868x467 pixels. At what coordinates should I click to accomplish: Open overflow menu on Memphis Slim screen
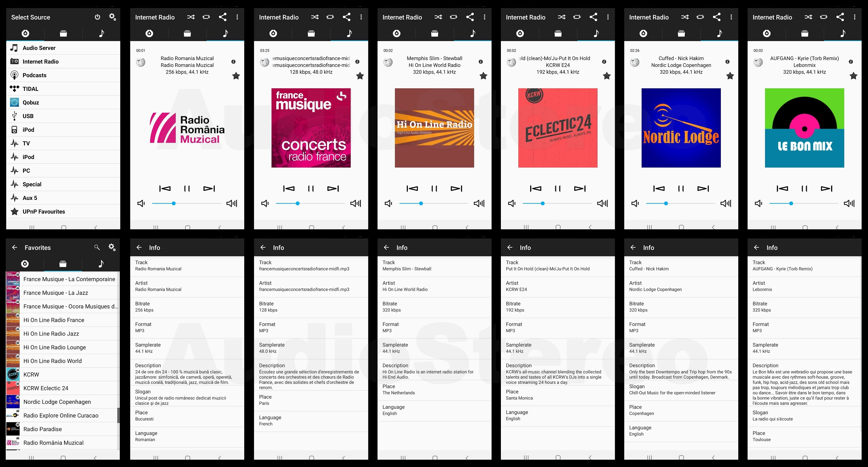[x=484, y=17]
